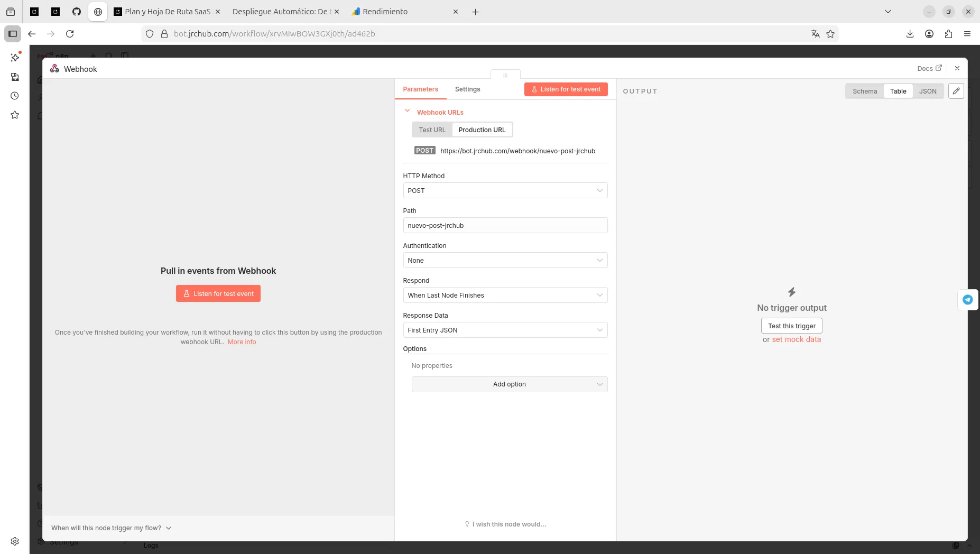Open Respond dropdown
Screen dimensions: 980x554
tap(505, 295)
